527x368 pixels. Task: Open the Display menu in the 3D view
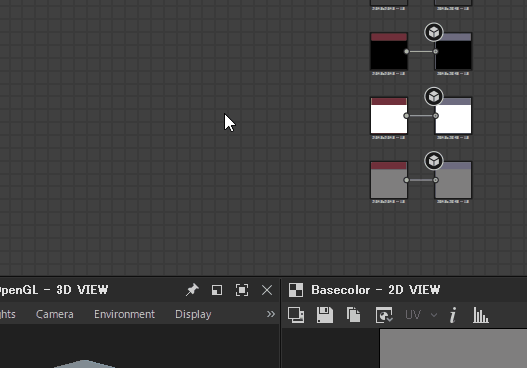click(193, 314)
